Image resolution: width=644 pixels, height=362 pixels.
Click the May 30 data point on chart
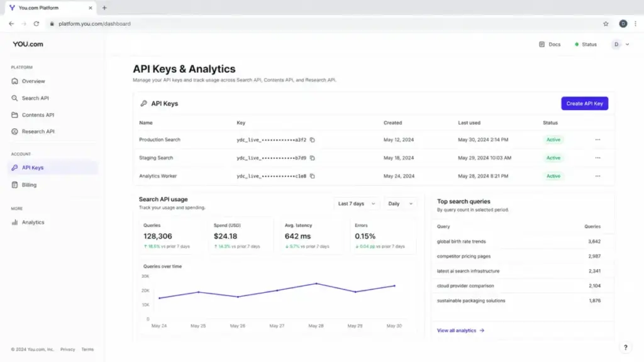tap(395, 286)
